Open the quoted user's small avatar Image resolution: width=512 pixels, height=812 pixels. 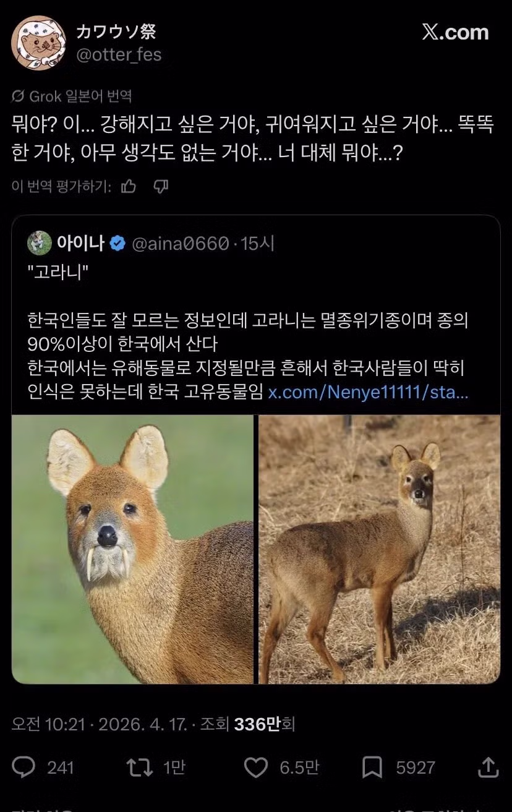coord(39,243)
